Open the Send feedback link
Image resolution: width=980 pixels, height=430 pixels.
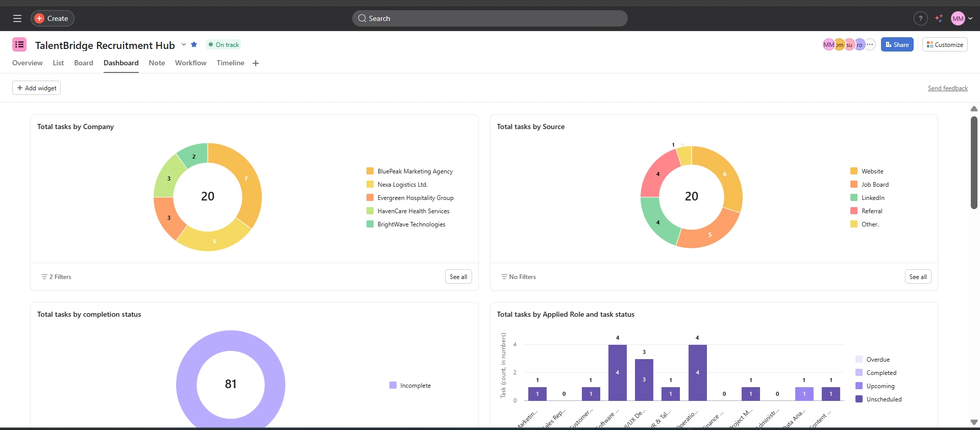[947, 88]
